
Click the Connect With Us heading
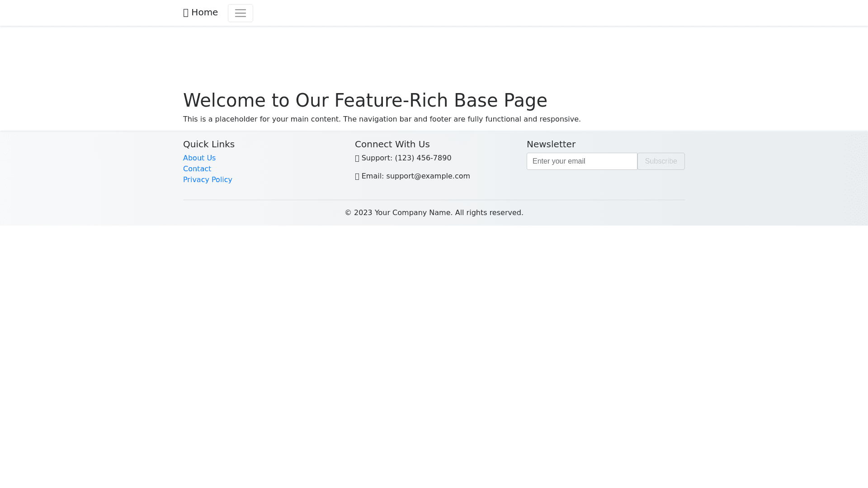[x=392, y=144]
